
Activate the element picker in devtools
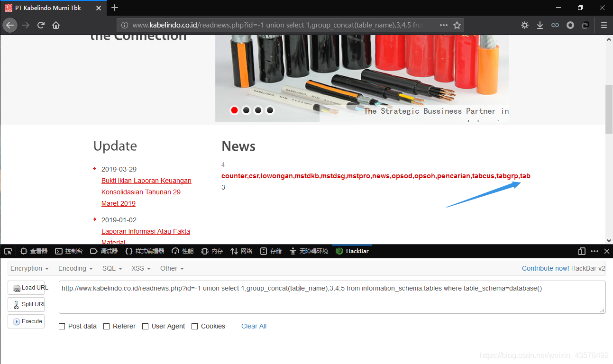coord(8,251)
